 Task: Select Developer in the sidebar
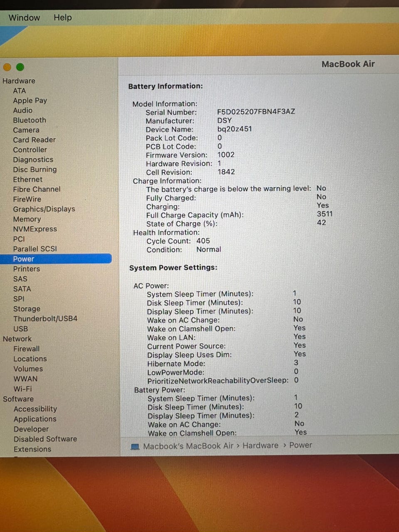[x=31, y=429]
